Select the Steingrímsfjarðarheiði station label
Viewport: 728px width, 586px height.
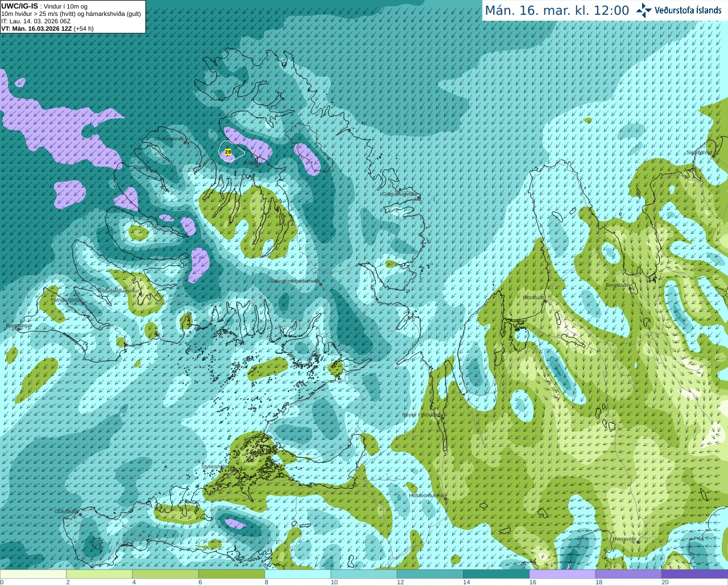click(294, 281)
